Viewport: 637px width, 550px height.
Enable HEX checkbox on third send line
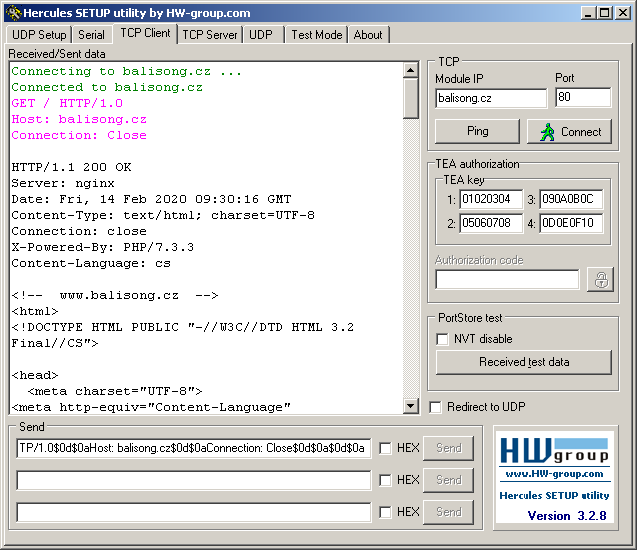[x=385, y=512]
